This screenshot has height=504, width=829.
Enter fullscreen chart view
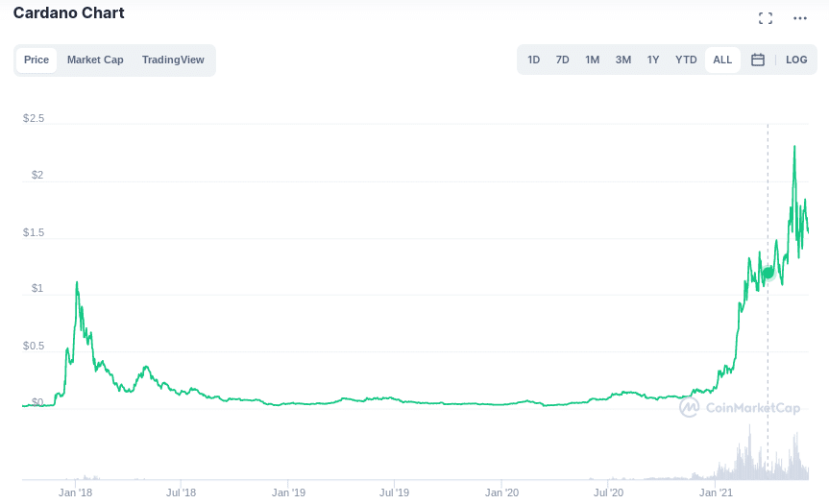766,18
